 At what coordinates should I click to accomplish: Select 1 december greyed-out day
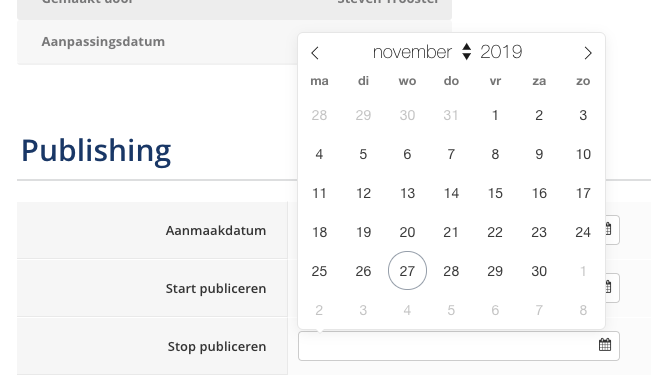(583, 271)
